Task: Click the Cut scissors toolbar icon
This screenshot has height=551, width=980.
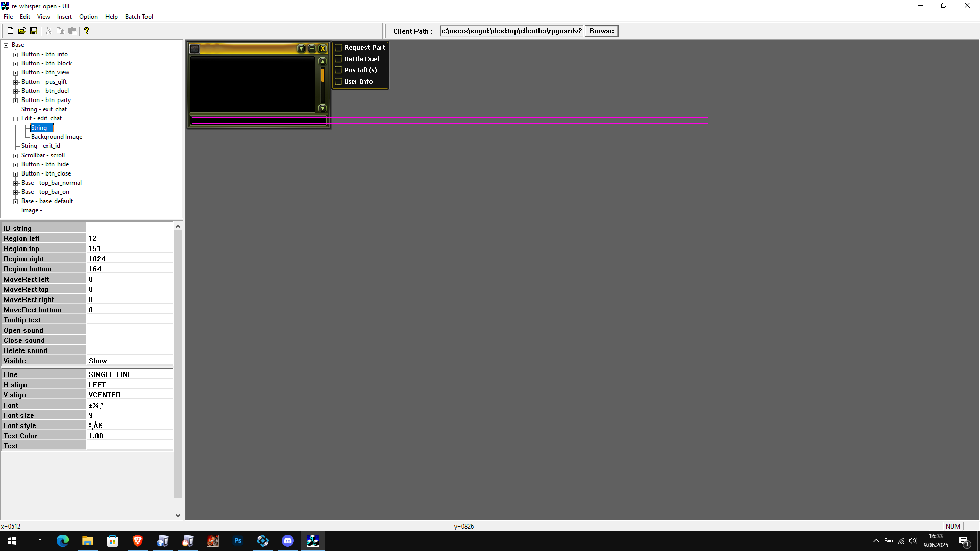Action: (x=48, y=31)
